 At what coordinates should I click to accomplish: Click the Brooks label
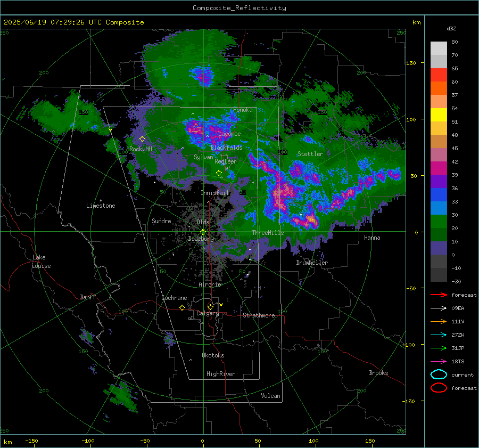tap(378, 373)
